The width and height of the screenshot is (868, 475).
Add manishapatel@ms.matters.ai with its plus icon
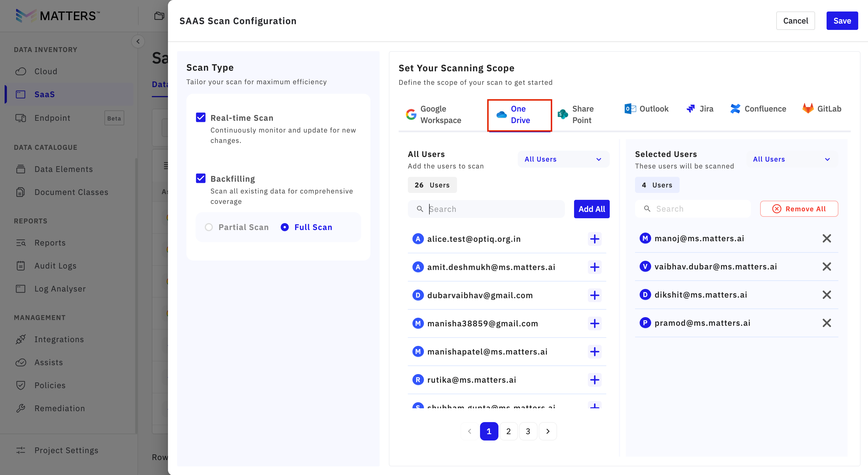tap(594, 352)
